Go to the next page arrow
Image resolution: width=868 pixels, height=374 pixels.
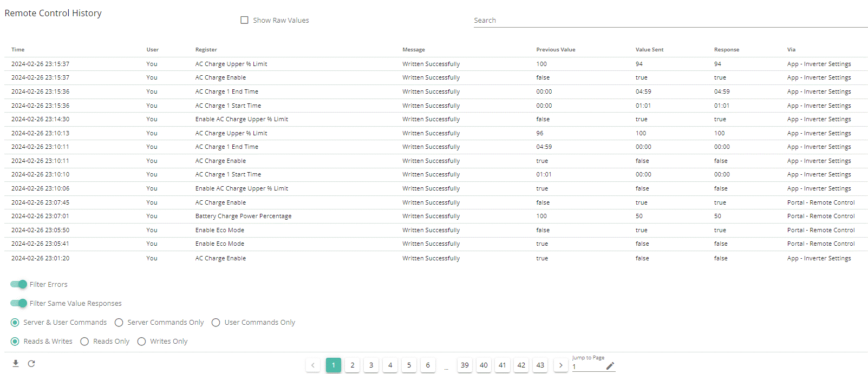point(560,365)
